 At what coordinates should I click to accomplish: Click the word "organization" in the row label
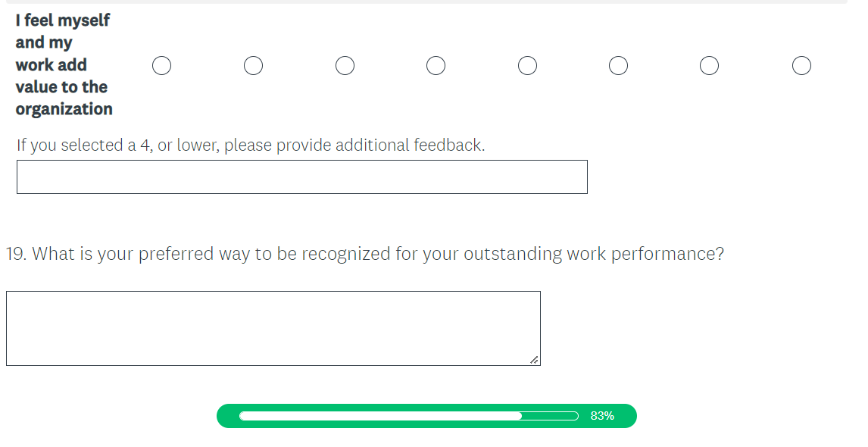pyautogui.click(x=64, y=109)
